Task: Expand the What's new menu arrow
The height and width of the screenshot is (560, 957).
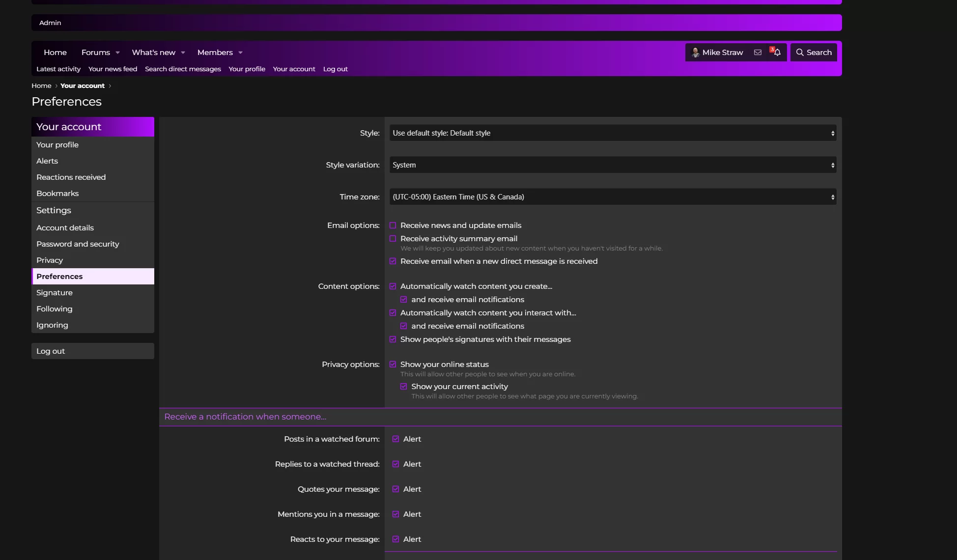Action: (x=183, y=53)
